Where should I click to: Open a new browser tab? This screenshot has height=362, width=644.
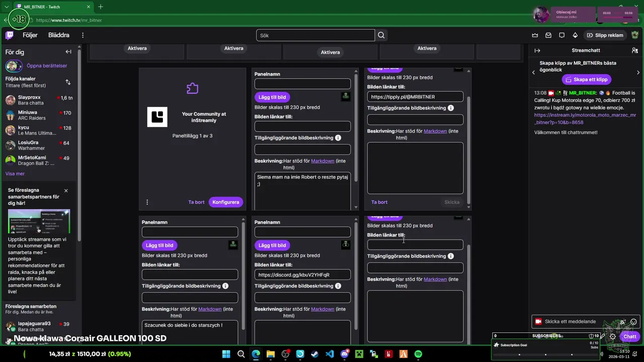tap(101, 7)
